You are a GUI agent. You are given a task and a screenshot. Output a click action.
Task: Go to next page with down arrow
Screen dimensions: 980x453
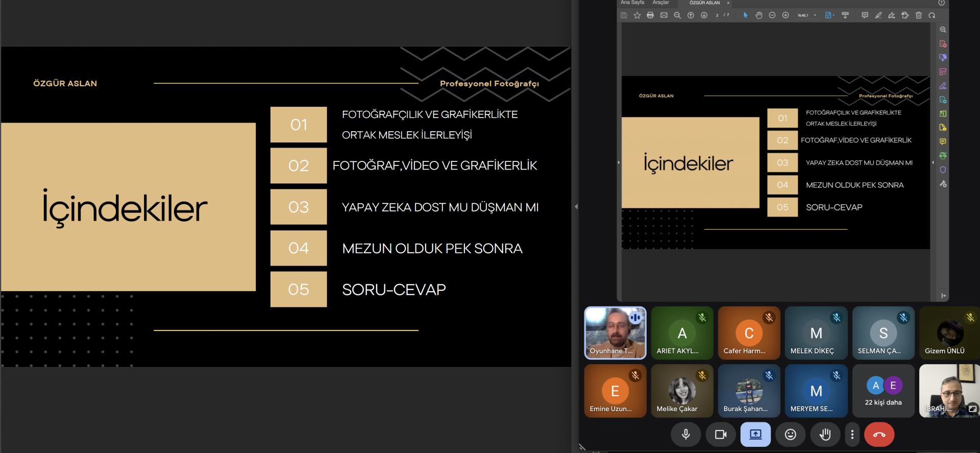pos(704,15)
